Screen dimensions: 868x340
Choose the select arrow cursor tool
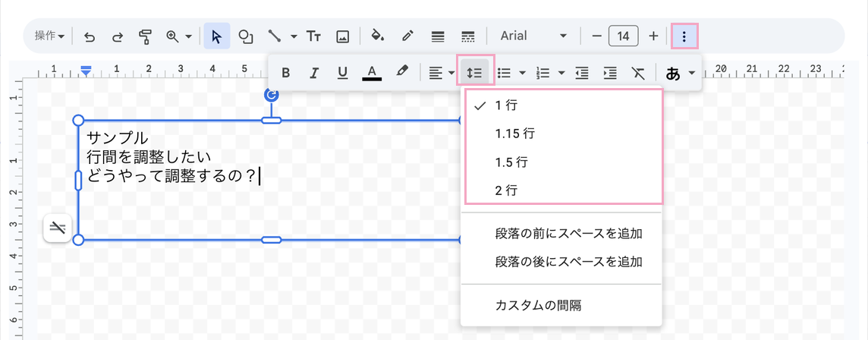pyautogui.click(x=216, y=36)
